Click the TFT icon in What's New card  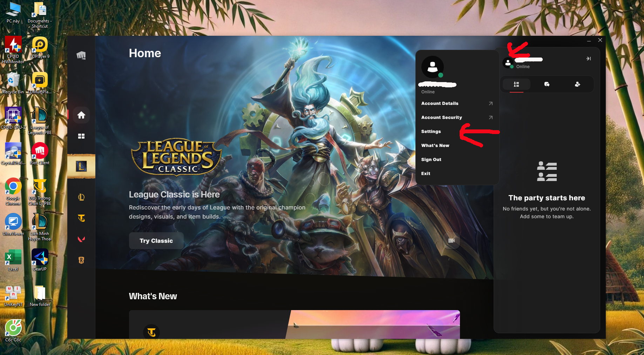pos(151,332)
